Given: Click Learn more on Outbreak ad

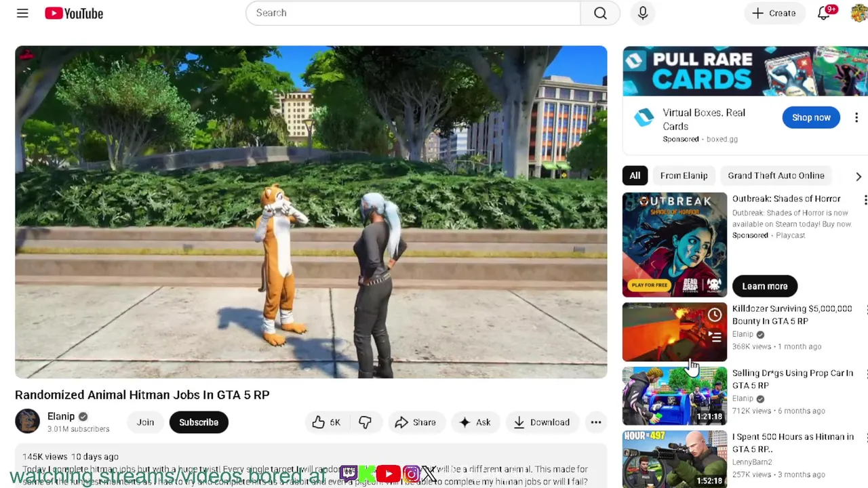Looking at the screenshot, I should [x=764, y=286].
